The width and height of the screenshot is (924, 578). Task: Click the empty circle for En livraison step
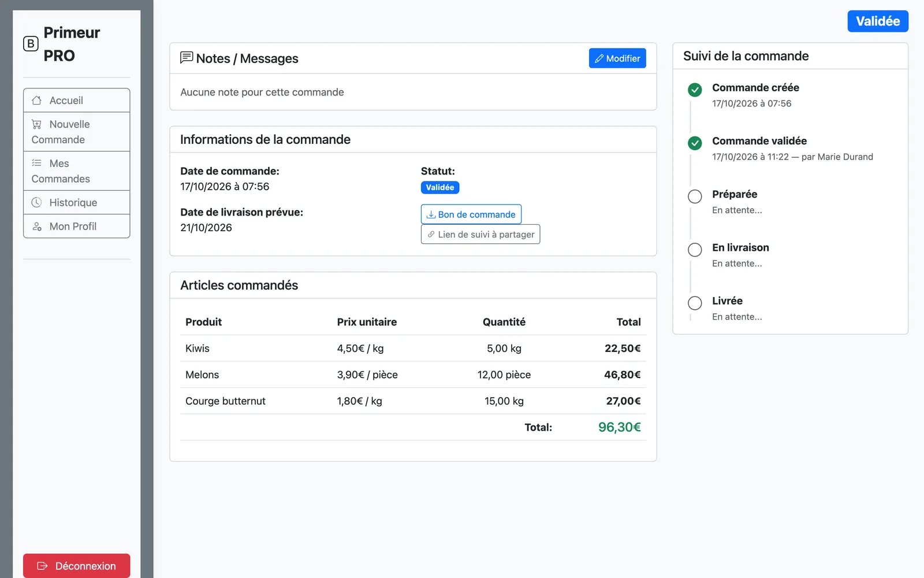tap(695, 250)
